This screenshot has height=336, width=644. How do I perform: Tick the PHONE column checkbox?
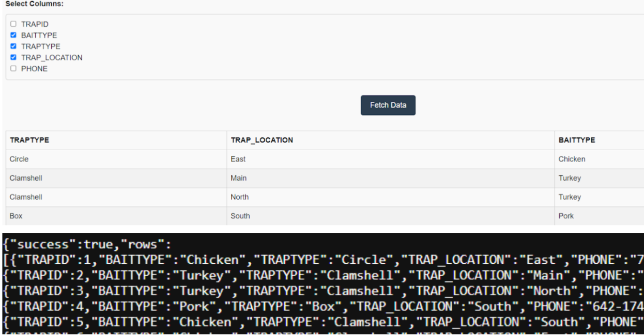click(14, 68)
